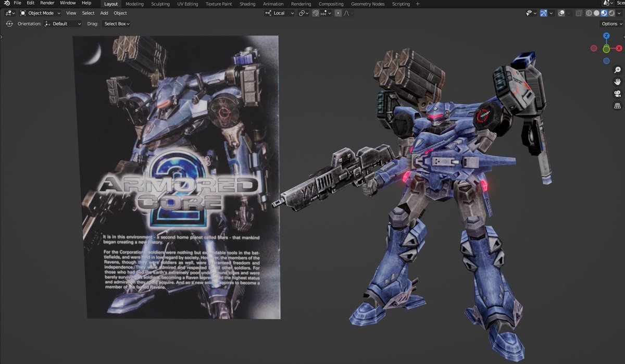This screenshot has width=625, height=364.
Task: Open the viewport Add menu
Action: (x=104, y=13)
